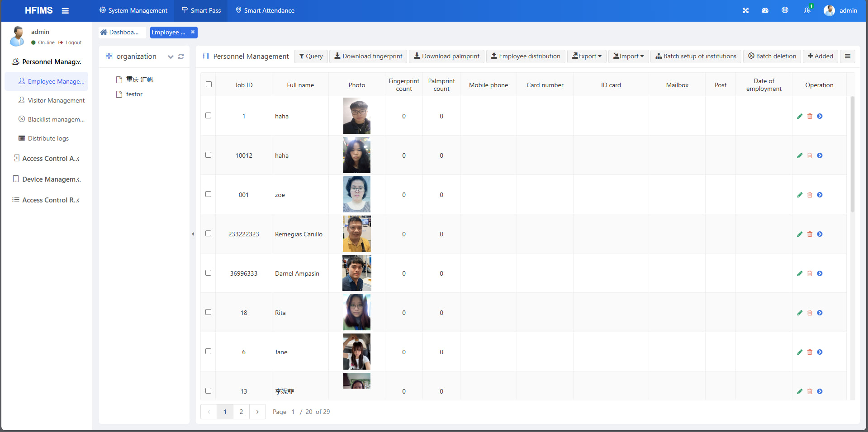Open the notifications user icon with badge

807,10
